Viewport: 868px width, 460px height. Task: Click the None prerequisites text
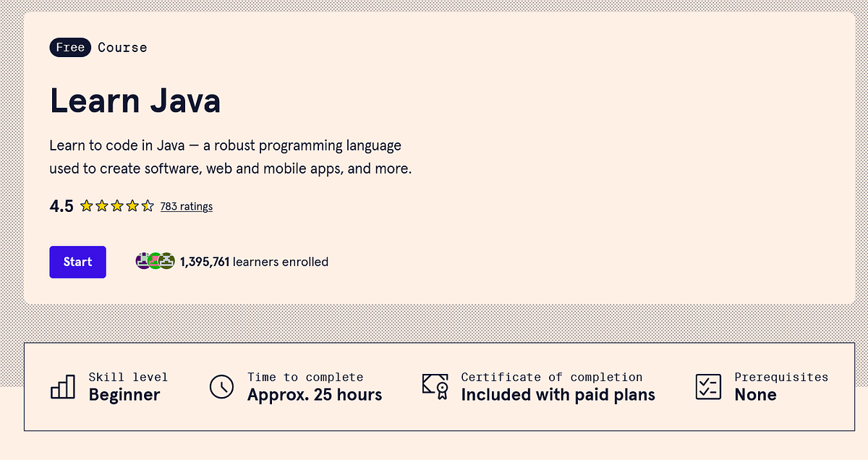(x=755, y=395)
